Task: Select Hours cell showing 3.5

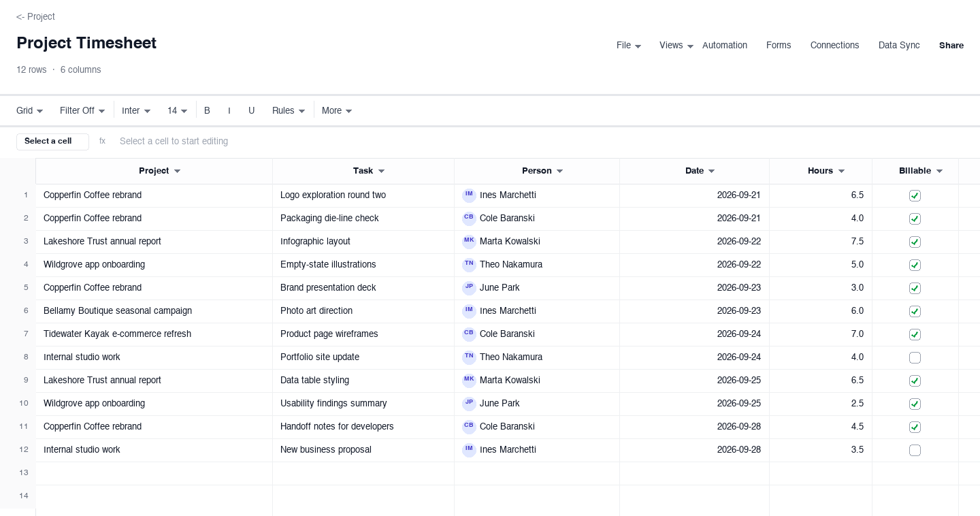Action: pos(821,450)
